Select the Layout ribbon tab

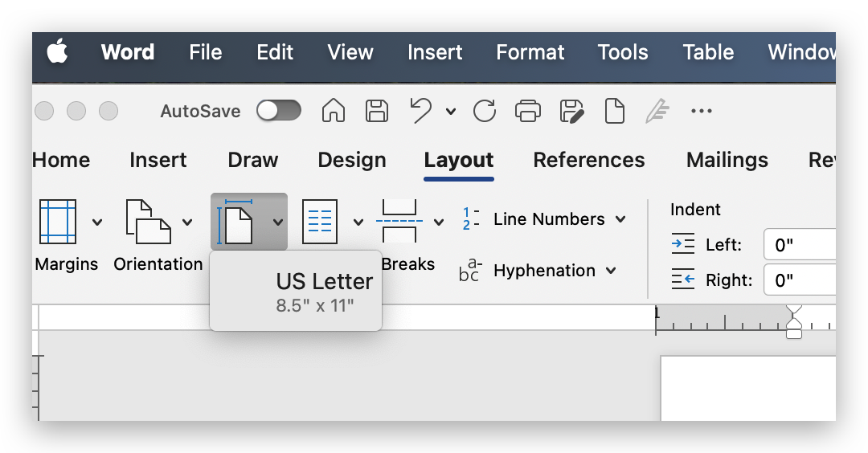[458, 160]
